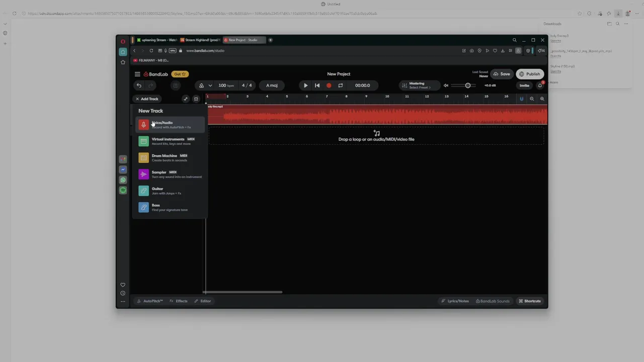
Task: Add a Drum Machine track
Action: pyautogui.click(x=170, y=158)
